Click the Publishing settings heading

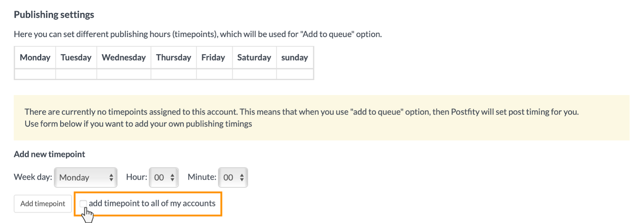54,15
